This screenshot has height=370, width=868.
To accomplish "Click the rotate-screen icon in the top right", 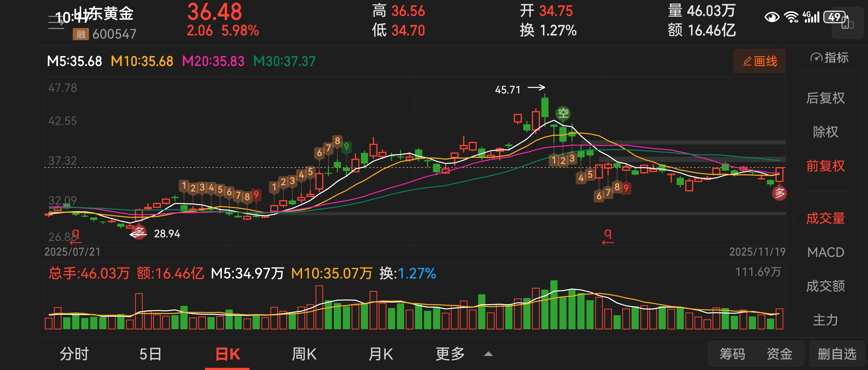I will 847,23.
